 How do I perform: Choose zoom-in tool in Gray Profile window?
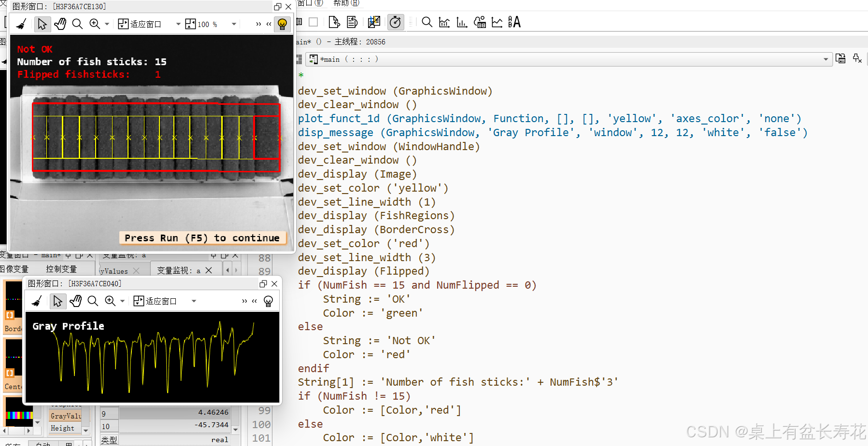(x=110, y=301)
